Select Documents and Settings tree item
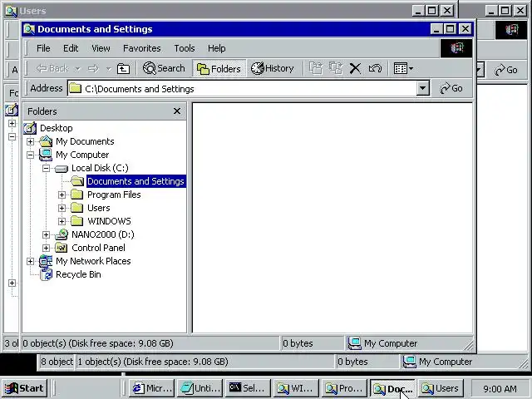Image resolution: width=532 pixels, height=399 pixels. pyautogui.click(x=135, y=181)
